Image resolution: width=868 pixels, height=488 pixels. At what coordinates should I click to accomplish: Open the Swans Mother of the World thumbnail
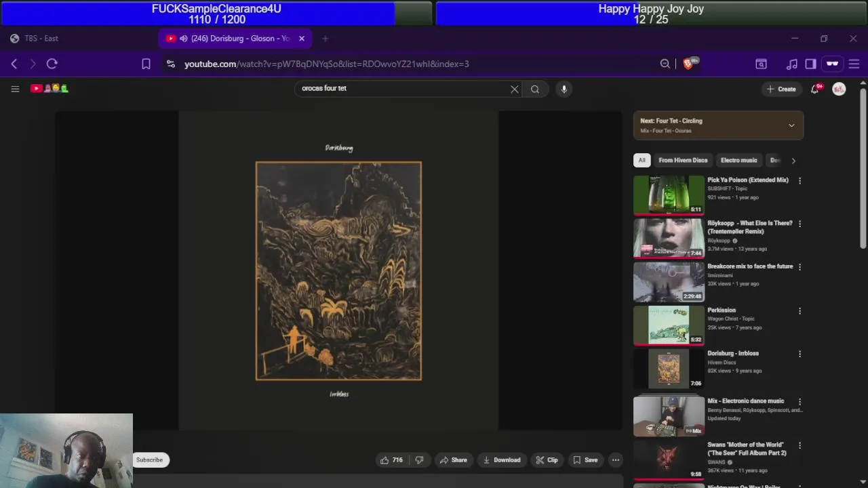669,460
